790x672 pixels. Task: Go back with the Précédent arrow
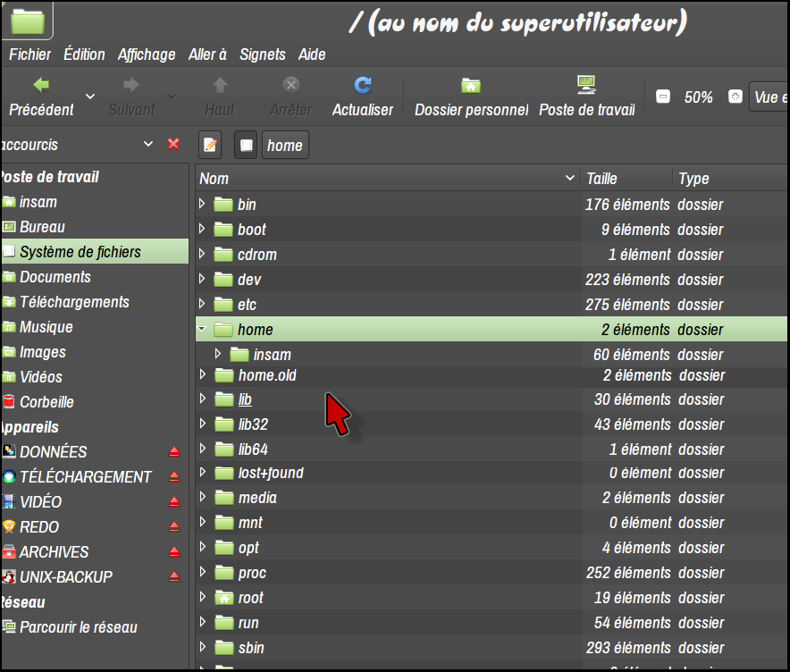(x=41, y=86)
